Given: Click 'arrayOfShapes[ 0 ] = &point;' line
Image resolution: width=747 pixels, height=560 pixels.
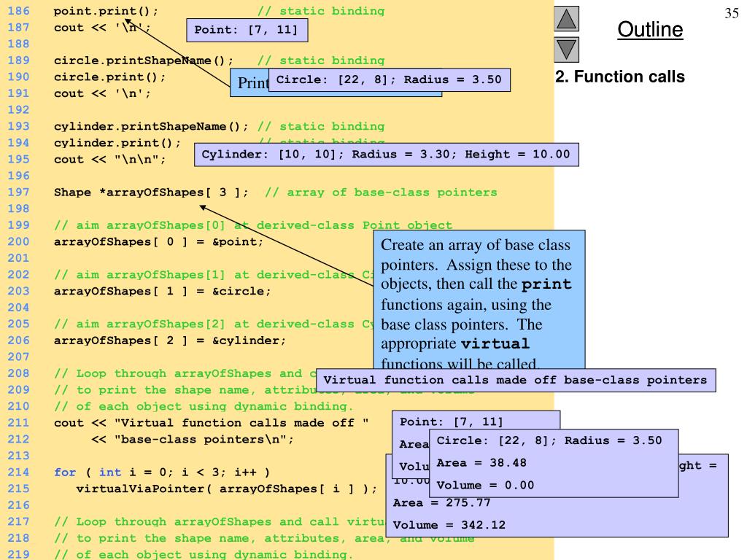Looking at the screenshot, I should (158, 242).
